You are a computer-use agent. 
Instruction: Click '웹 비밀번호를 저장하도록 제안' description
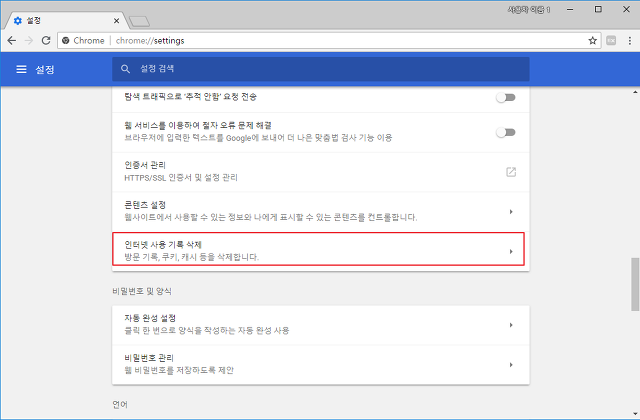tap(179, 370)
